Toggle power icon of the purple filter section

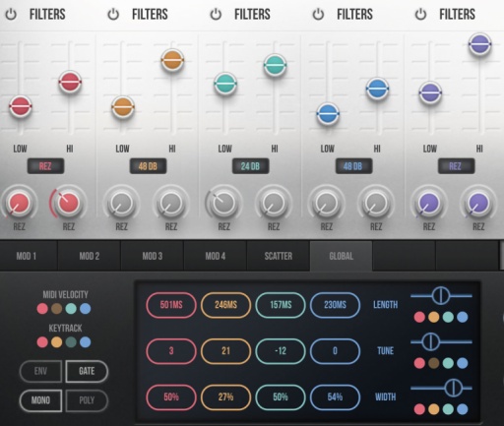pos(420,15)
